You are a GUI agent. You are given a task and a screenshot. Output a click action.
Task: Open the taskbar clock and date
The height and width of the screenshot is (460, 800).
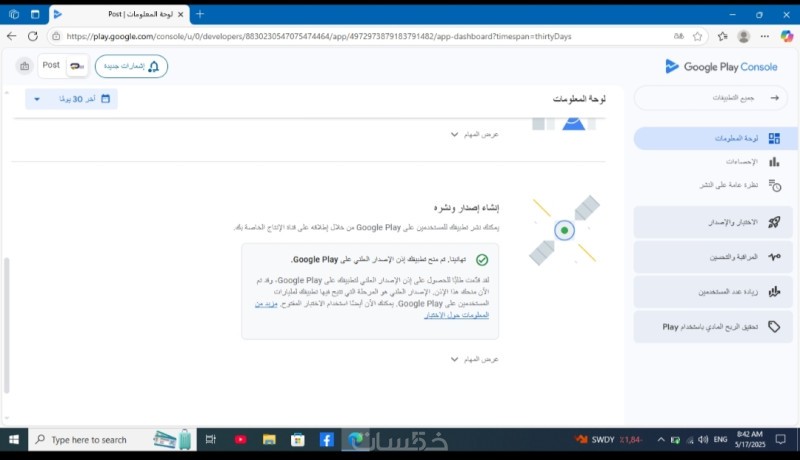749,440
